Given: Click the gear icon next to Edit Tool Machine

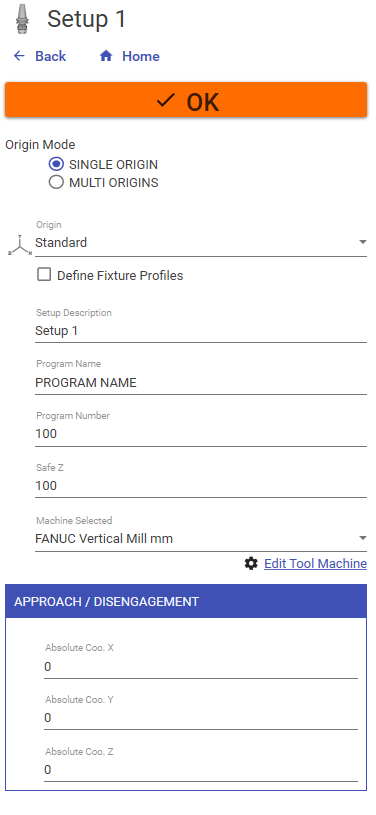Looking at the screenshot, I should click(251, 563).
